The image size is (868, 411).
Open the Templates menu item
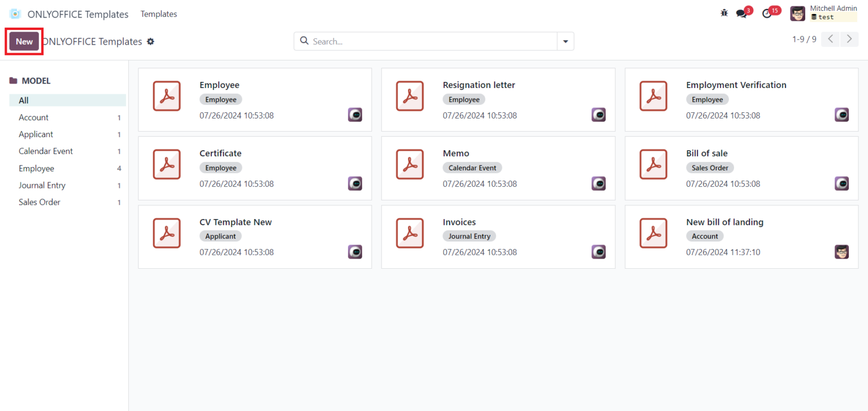(x=159, y=14)
